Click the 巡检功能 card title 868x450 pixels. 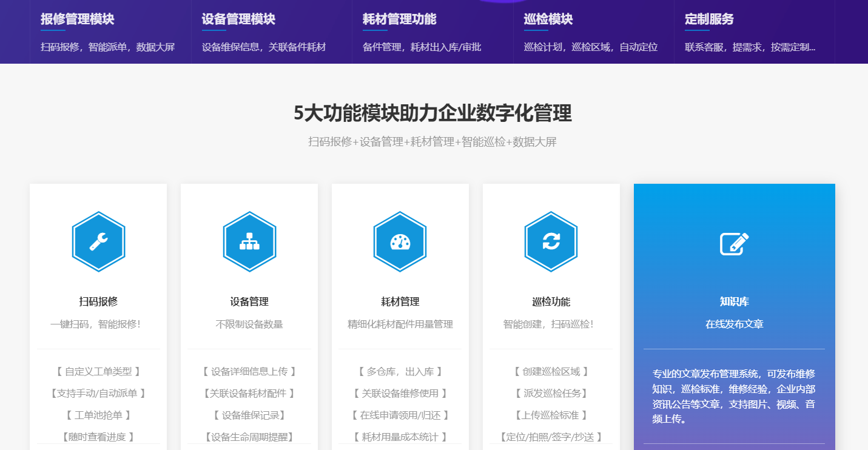pos(551,301)
